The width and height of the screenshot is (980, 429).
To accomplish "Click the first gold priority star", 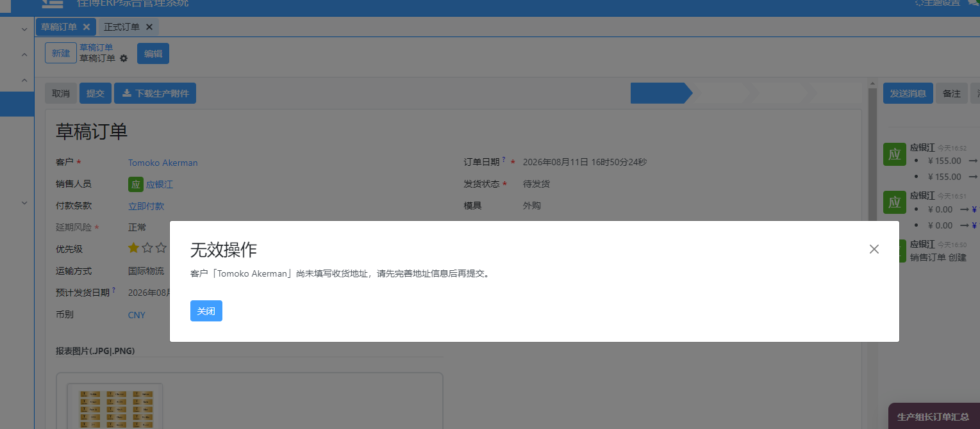I will pyautogui.click(x=133, y=248).
